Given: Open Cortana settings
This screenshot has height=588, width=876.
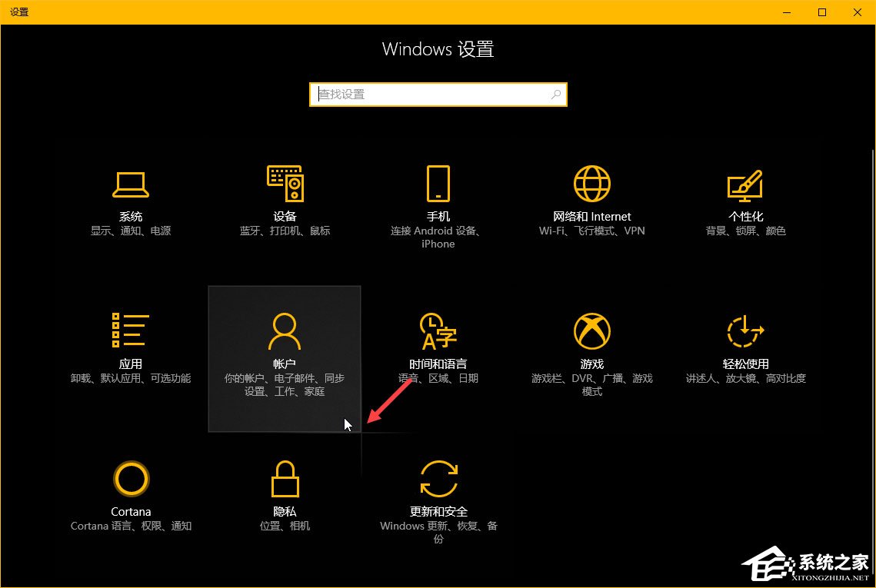Looking at the screenshot, I should 130,496.
